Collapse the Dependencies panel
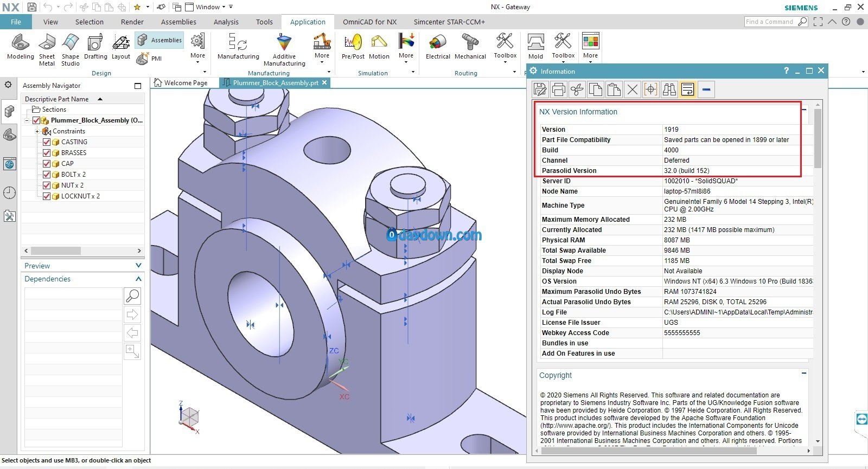This screenshot has height=469, width=868. (x=138, y=279)
